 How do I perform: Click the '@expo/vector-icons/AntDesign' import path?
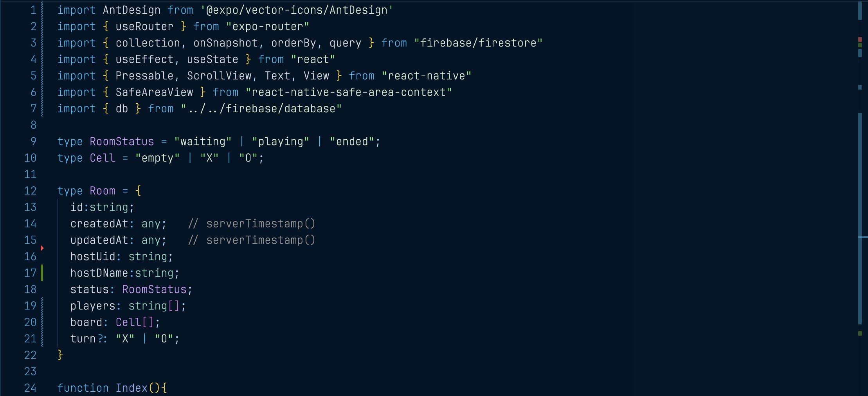[297, 10]
